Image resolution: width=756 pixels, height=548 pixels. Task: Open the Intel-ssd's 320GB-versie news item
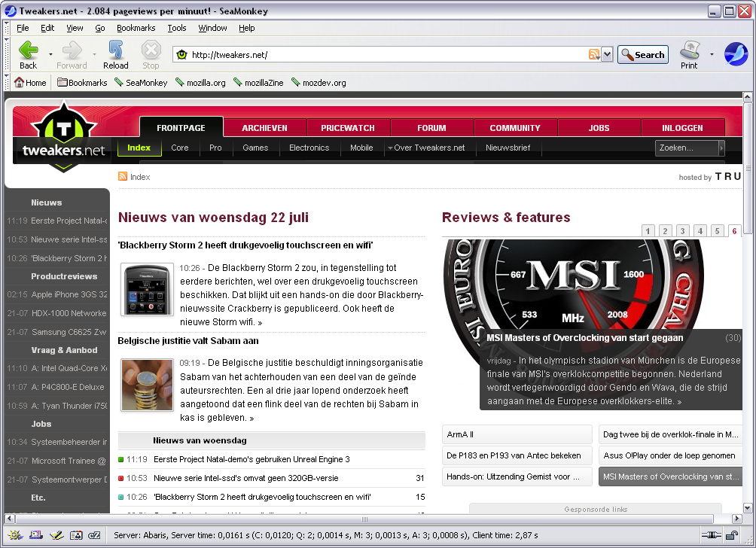click(246, 478)
